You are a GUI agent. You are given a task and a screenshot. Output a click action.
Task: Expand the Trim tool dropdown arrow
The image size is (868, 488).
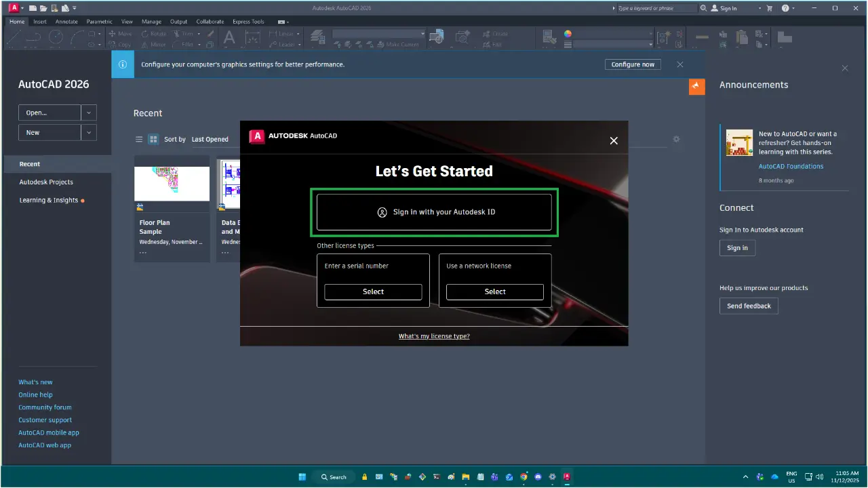[x=199, y=34]
